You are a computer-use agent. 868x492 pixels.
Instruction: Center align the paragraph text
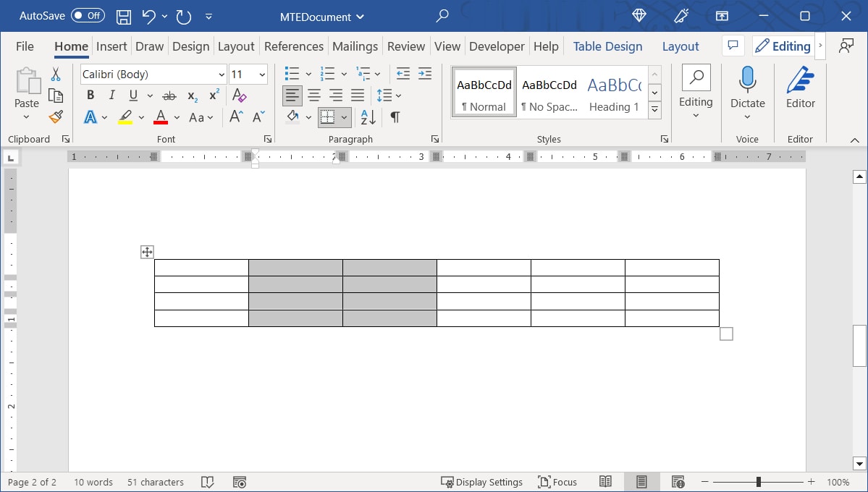(x=314, y=95)
